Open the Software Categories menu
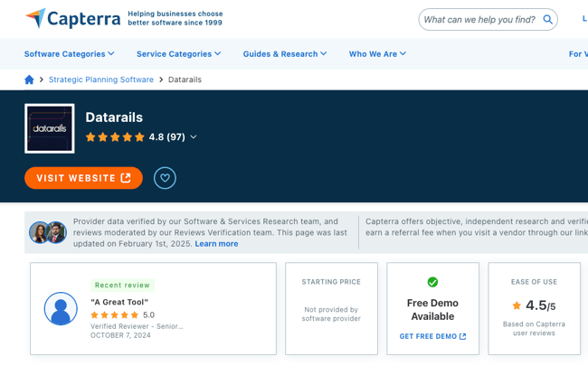 coord(69,54)
